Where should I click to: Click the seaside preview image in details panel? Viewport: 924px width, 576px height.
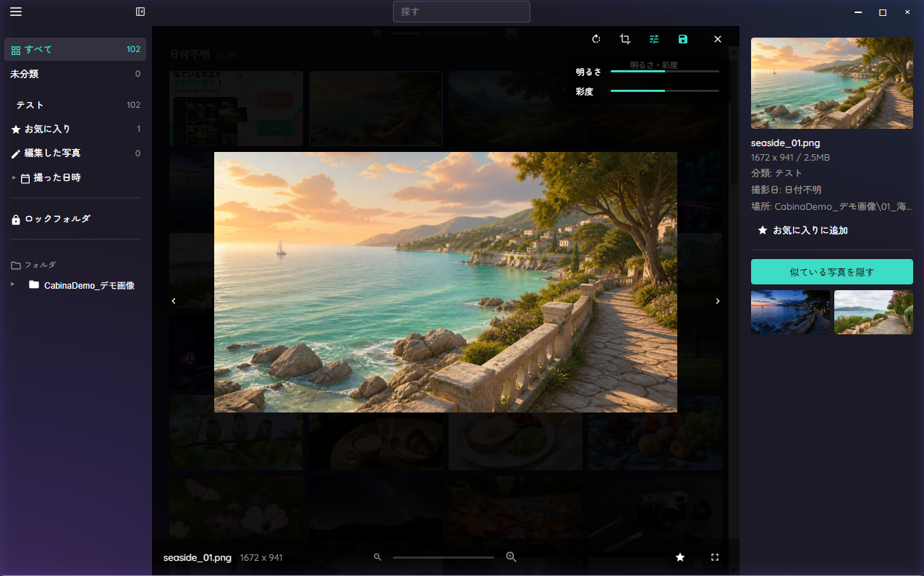coord(832,83)
